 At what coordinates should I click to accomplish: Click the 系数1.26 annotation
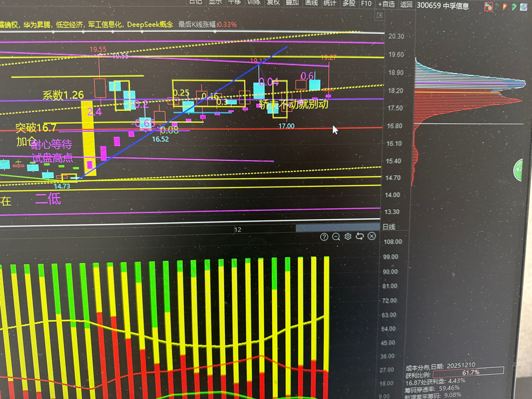pos(63,95)
